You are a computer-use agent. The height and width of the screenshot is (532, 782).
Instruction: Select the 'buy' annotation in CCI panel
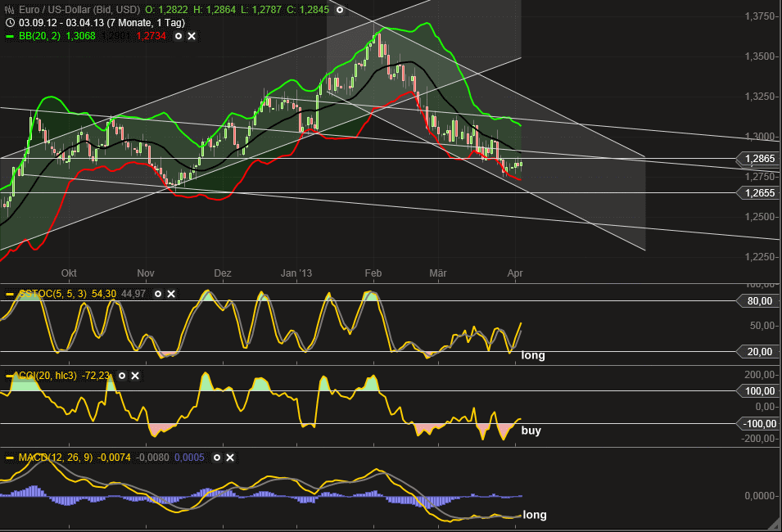(531, 431)
